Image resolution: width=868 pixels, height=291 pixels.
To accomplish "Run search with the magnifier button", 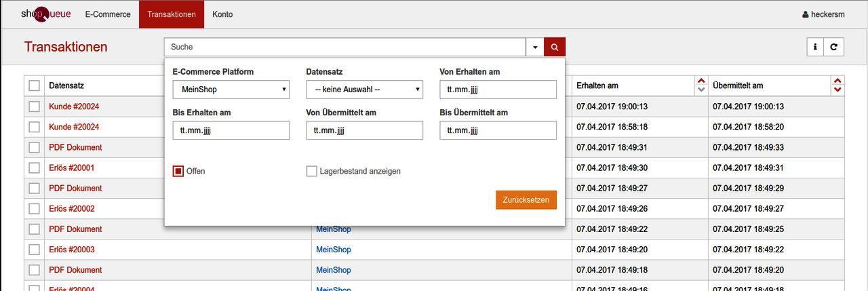I will pos(555,47).
